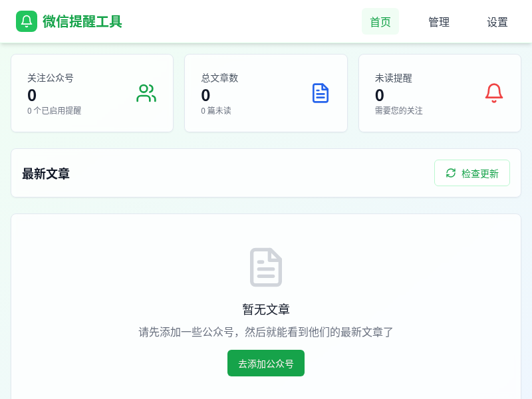This screenshot has height=399, width=532.
Task: Select the 关注公众号 label
Action: click(x=51, y=78)
